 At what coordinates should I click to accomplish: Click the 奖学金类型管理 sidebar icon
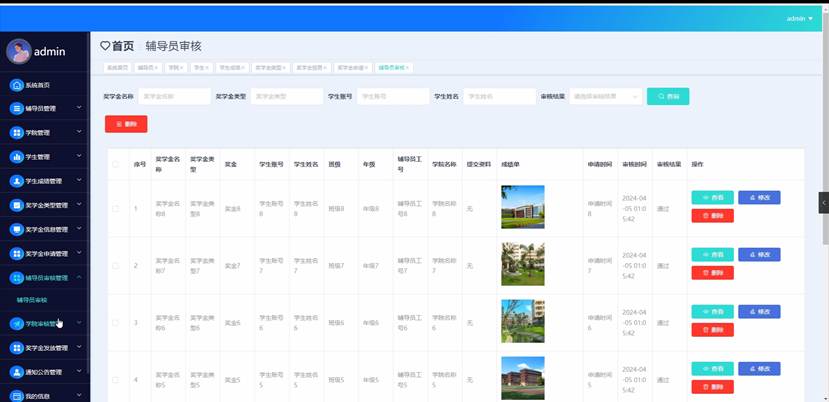coord(17,205)
